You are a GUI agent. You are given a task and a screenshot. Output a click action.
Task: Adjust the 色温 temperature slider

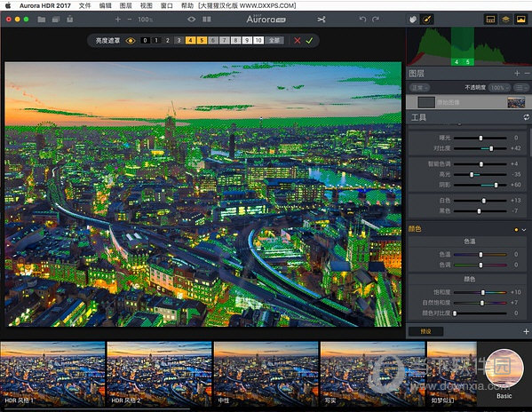click(x=480, y=254)
